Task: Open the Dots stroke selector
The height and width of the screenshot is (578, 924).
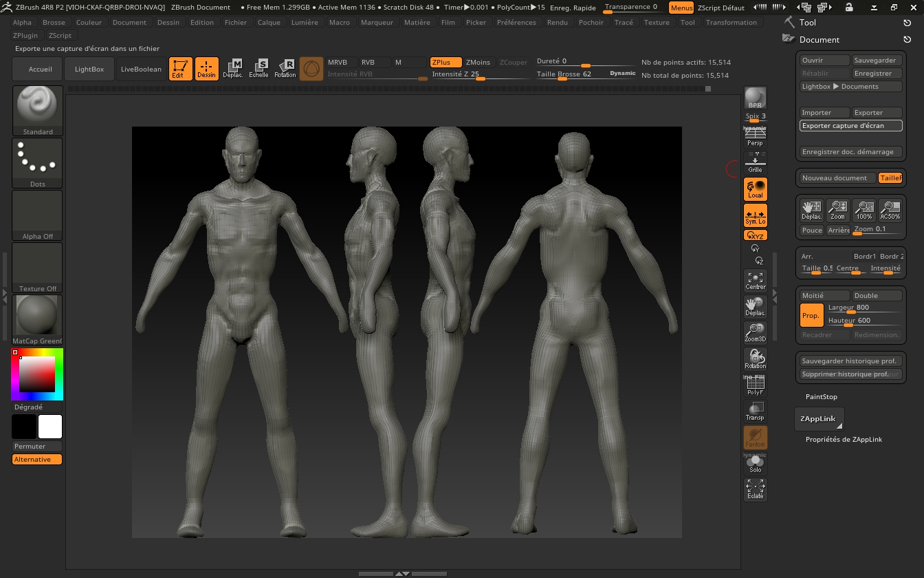Action: coord(37,163)
